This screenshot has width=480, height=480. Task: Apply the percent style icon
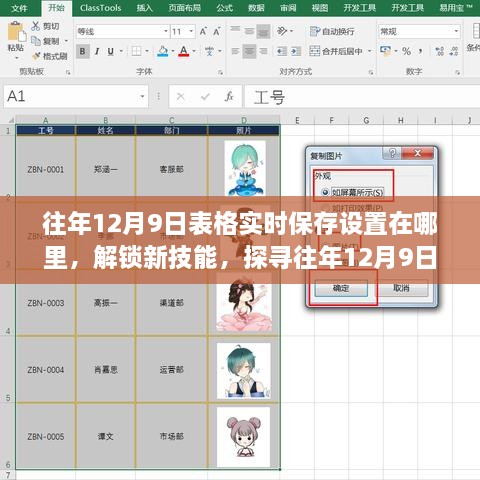pos(406,51)
